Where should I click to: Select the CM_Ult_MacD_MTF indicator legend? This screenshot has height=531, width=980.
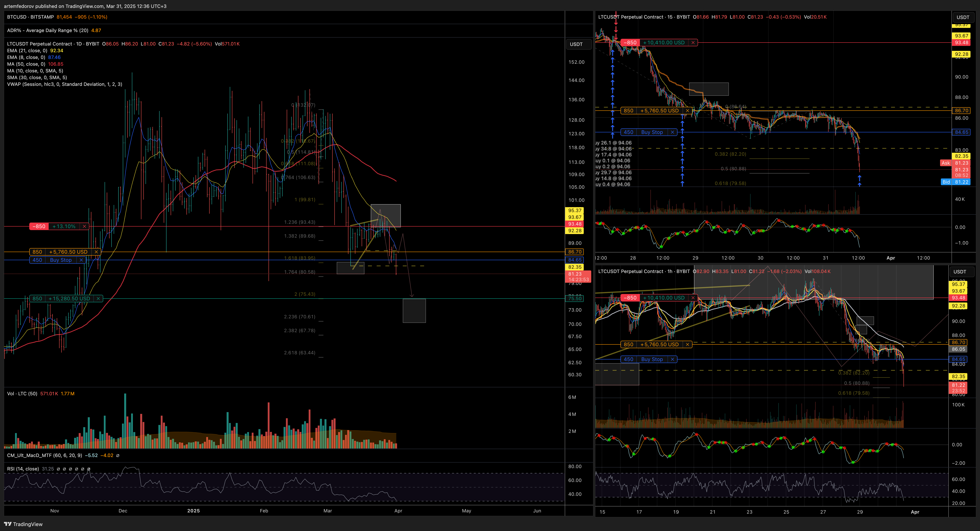point(44,455)
